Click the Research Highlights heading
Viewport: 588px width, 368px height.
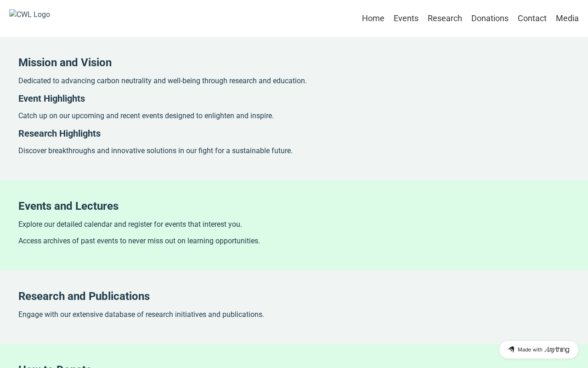coord(59,133)
